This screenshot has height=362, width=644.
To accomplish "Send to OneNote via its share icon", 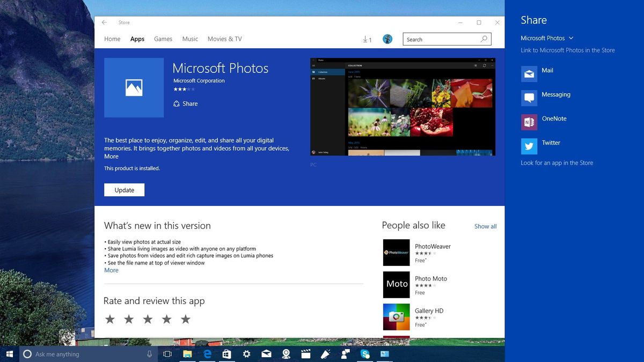I will [x=529, y=122].
